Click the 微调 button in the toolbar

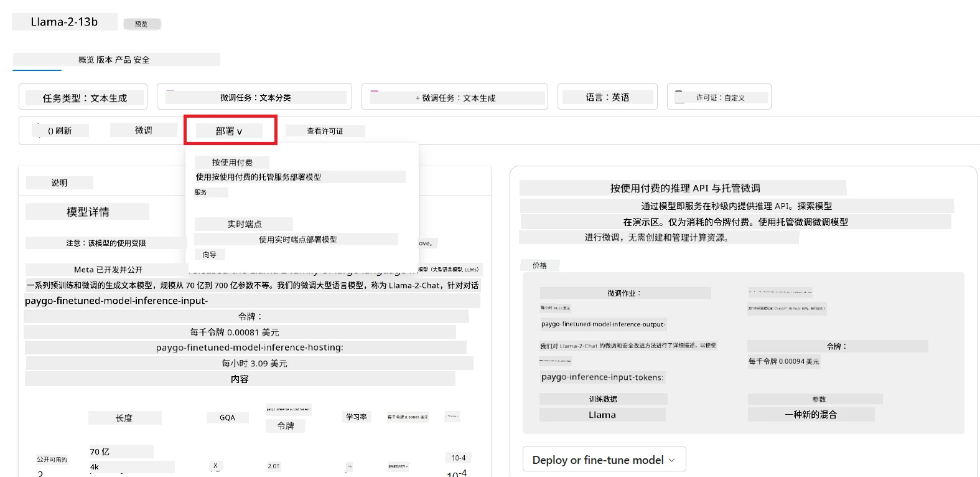point(144,130)
